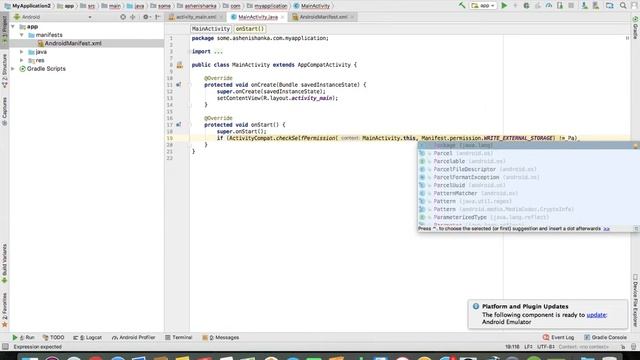Viewport: 640px width, 360px height.
Task: Switch to activity_main.xml tab
Action: pos(196,17)
